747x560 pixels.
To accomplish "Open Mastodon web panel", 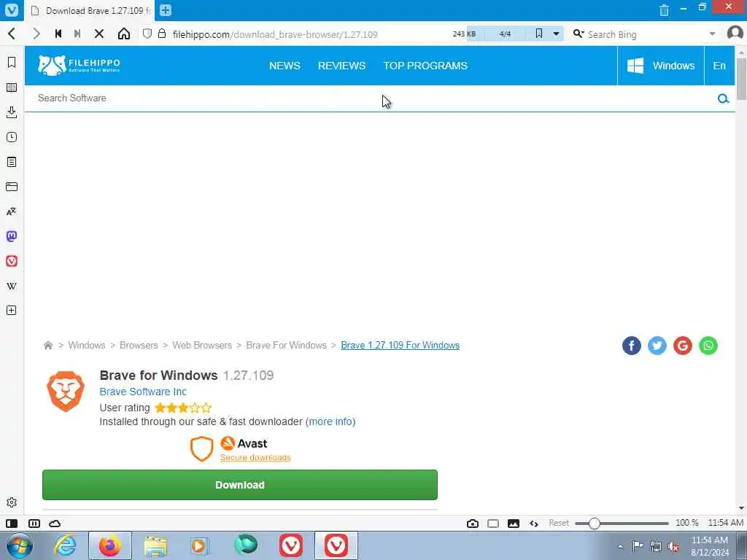I will (12, 236).
